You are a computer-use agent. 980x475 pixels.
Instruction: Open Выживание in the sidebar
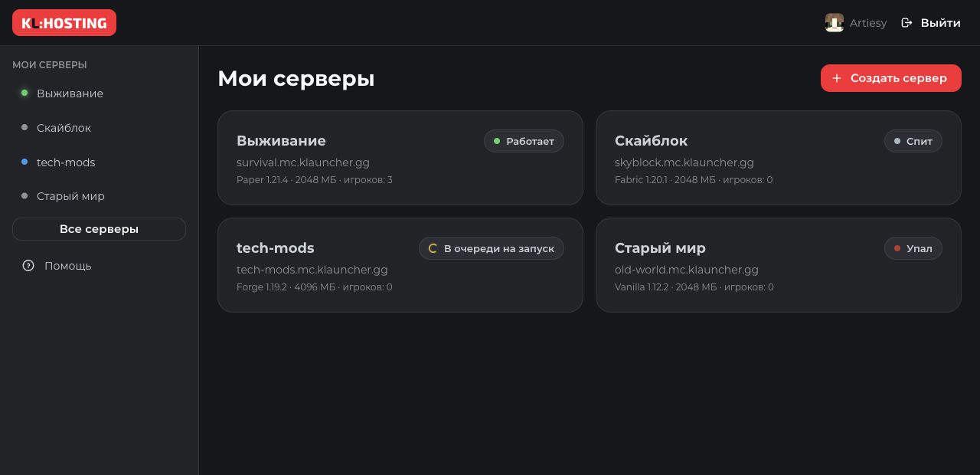click(100, 93)
